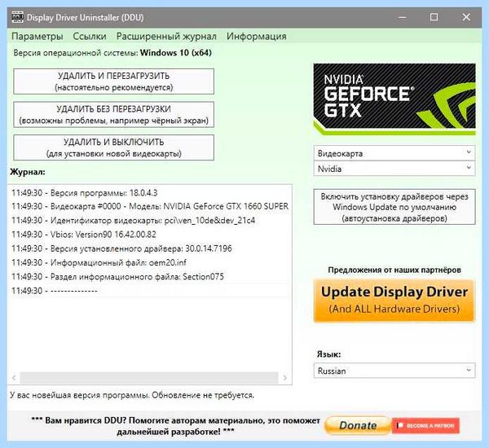The width and height of the screenshot is (489, 448).
Task: Click the Update Display Driver banner
Action: tap(394, 301)
